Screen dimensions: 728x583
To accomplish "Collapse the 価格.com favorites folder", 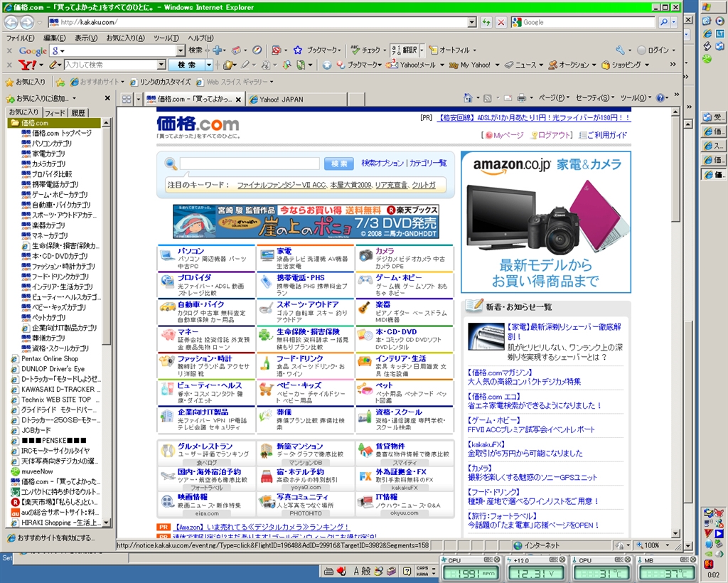I will [54, 123].
